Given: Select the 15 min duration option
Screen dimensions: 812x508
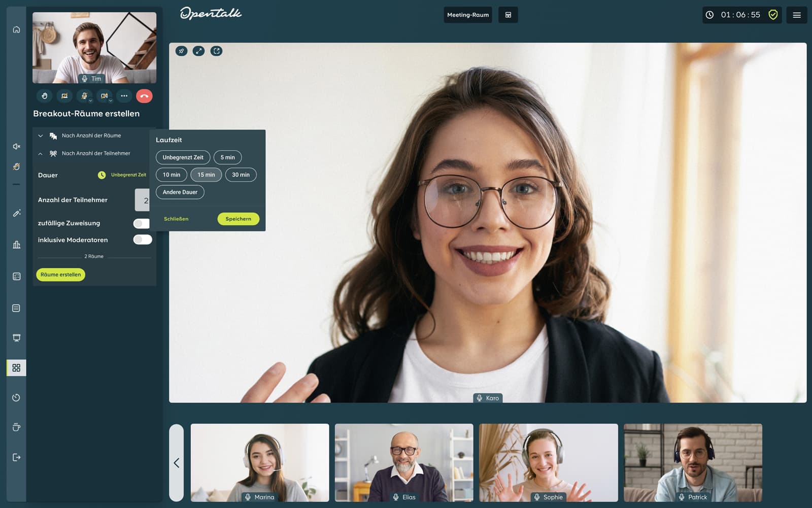Looking at the screenshot, I should (x=206, y=175).
